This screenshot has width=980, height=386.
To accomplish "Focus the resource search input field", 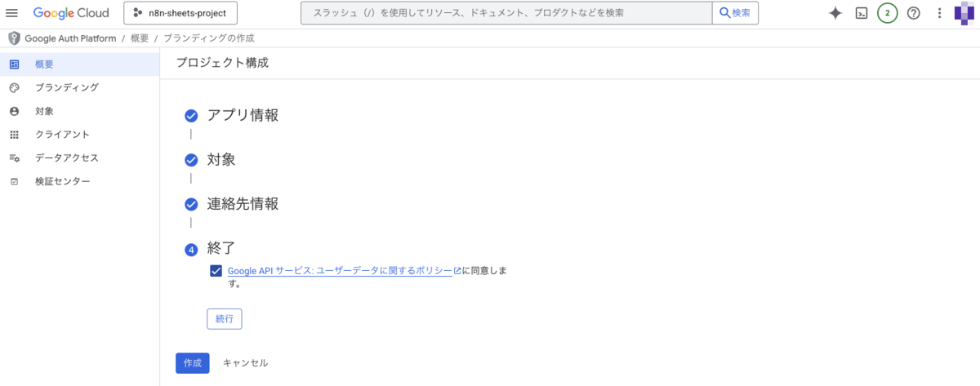I will [x=507, y=13].
